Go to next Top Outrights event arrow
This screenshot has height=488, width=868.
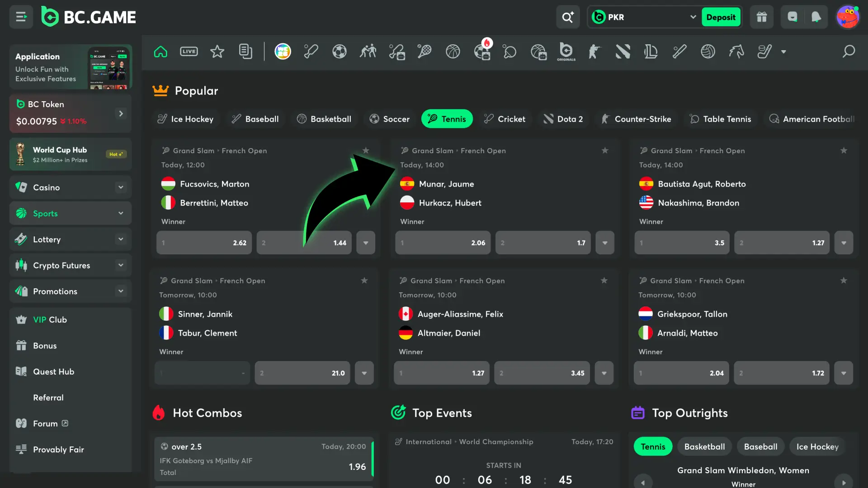[x=844, y=482]
